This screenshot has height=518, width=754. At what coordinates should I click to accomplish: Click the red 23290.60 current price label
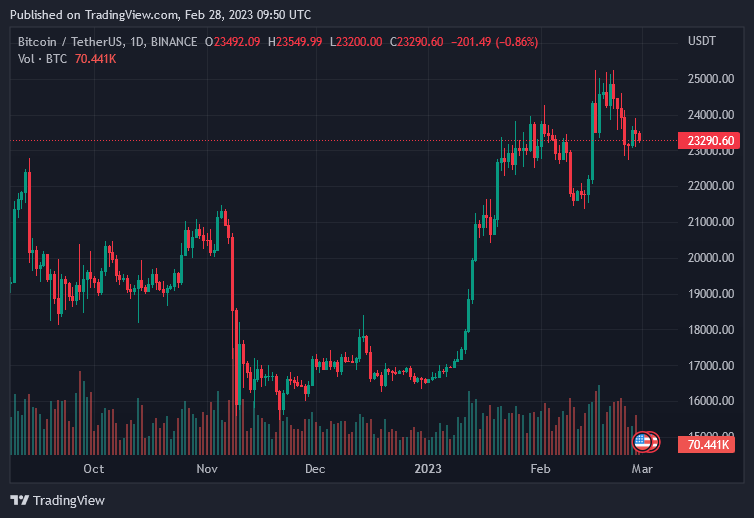point(712,142)
